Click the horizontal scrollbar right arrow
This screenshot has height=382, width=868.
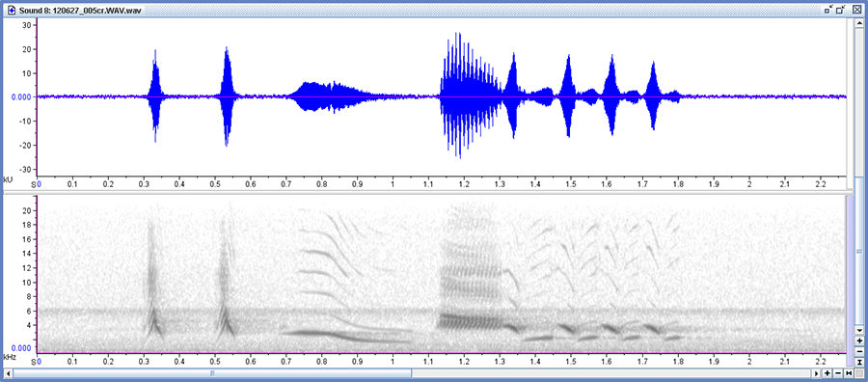click(817, 373)
